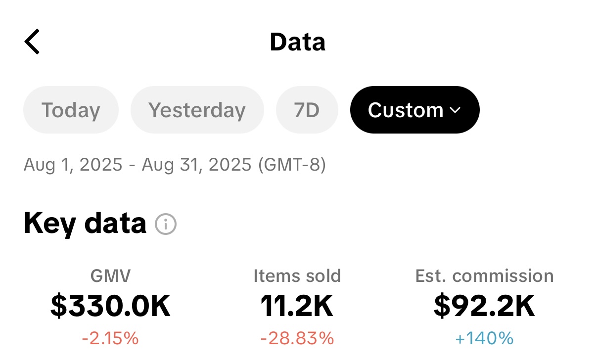Open the Key data info icon
Screen dimensions: 596x364
[x=166, y=224]
